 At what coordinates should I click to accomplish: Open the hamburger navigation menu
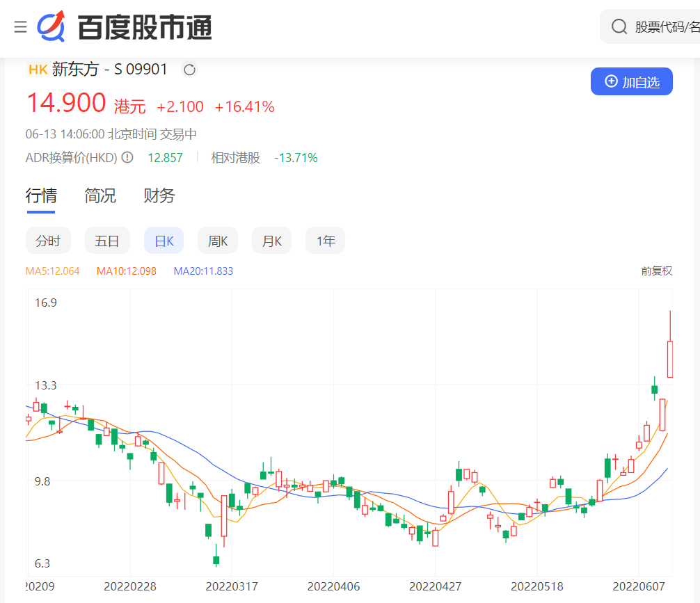pos(20,26)
